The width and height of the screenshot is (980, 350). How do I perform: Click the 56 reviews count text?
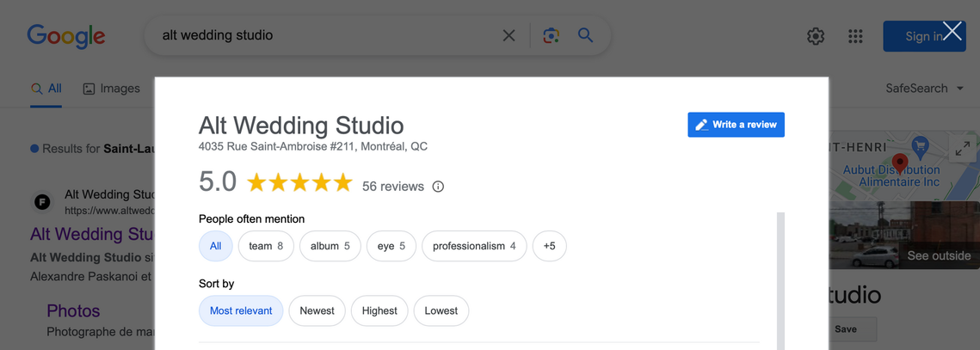tap(393, 187)
